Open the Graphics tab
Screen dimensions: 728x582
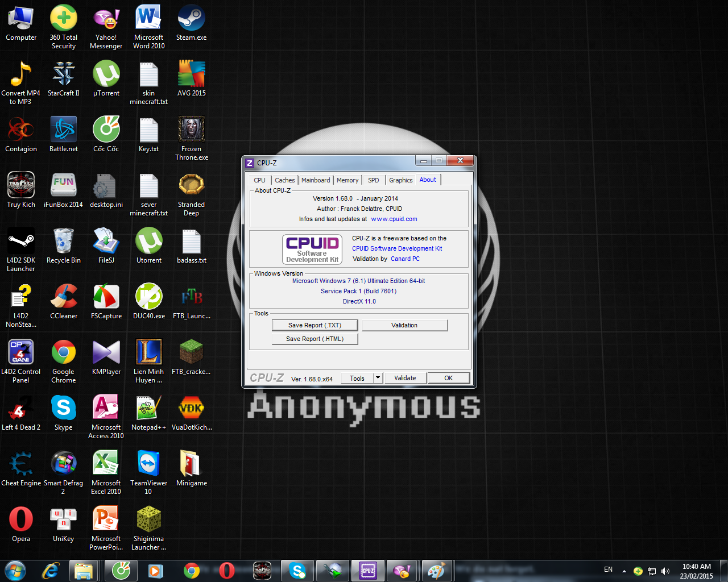click(401, 180)
